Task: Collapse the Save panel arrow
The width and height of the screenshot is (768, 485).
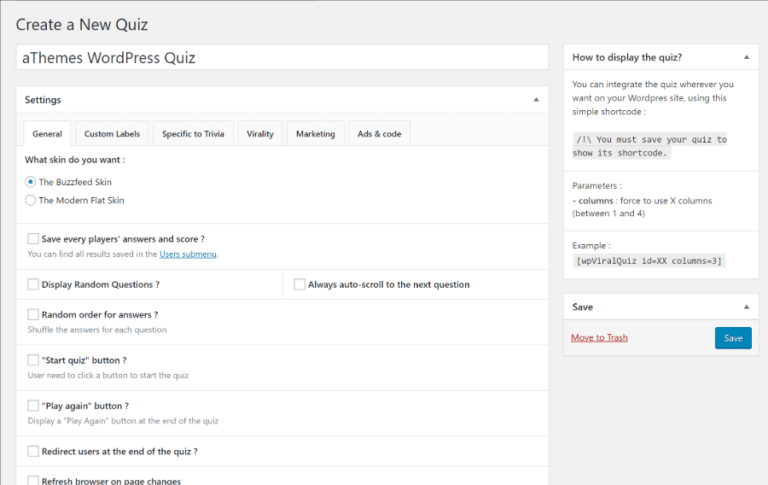Action: [743, 307]
